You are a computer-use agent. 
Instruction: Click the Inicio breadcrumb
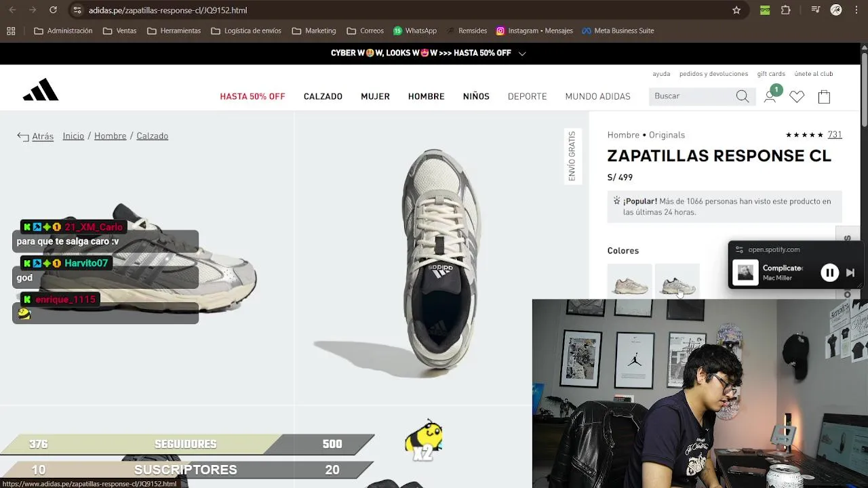(73, 136)
